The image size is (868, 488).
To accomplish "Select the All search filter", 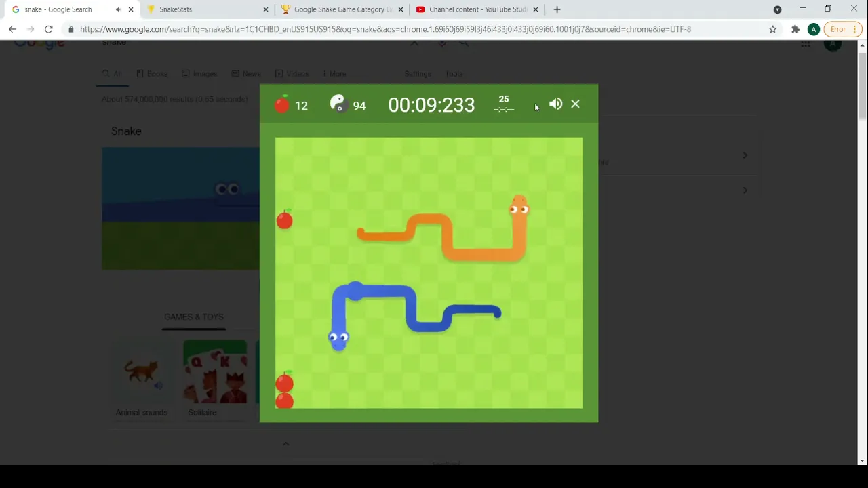I will click(112, 74).
